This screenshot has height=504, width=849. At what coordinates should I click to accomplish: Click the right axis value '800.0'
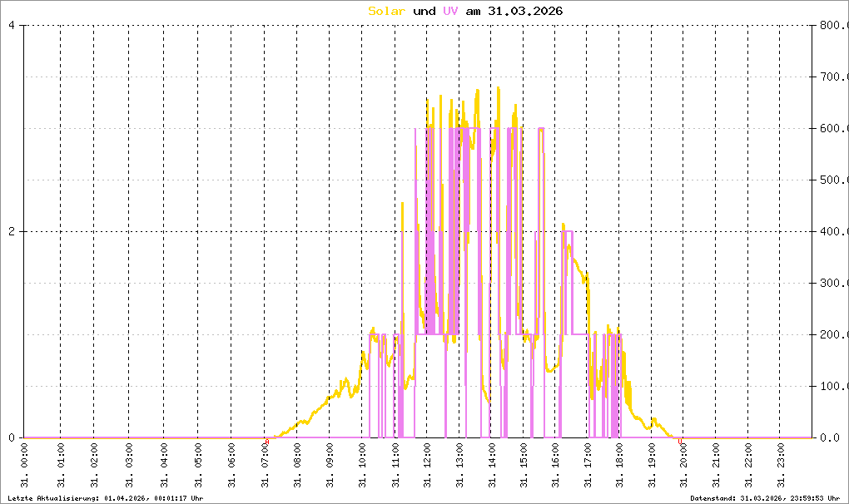[x=834, y=25]
